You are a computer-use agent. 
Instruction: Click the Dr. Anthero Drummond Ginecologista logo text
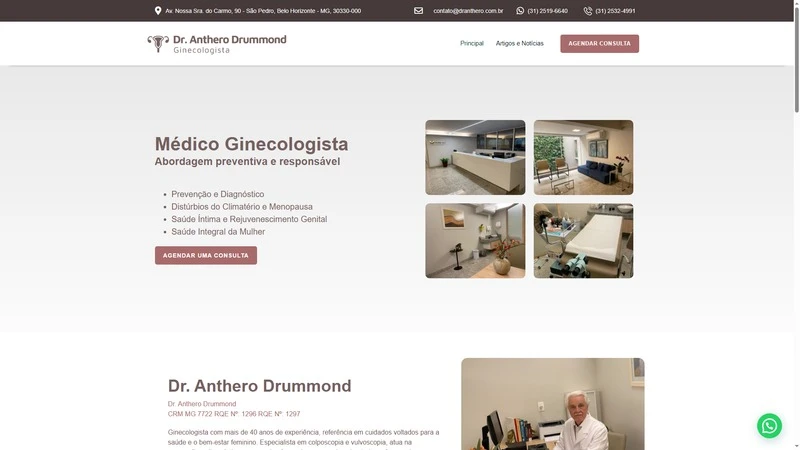230,44
